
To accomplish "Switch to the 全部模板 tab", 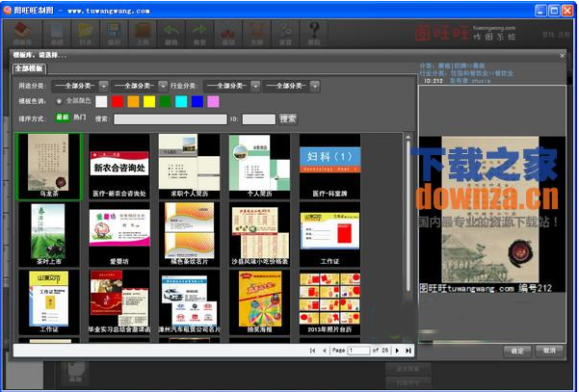I will [29, 68].
